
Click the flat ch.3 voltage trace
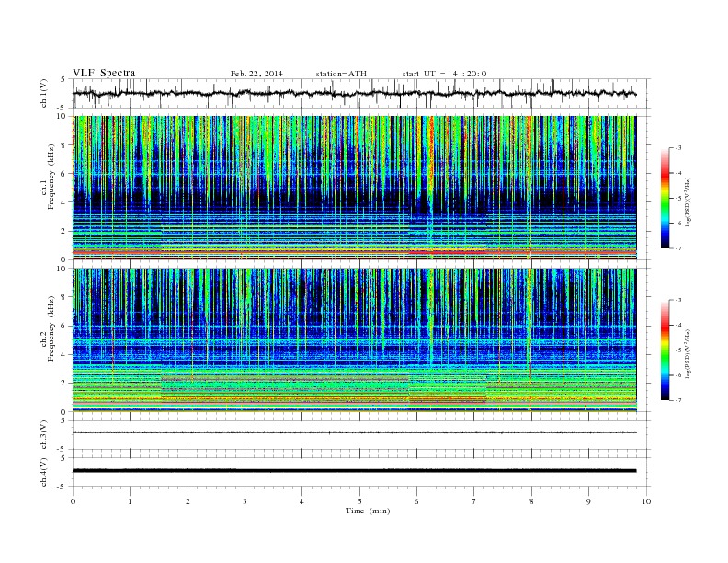(354, 433)
